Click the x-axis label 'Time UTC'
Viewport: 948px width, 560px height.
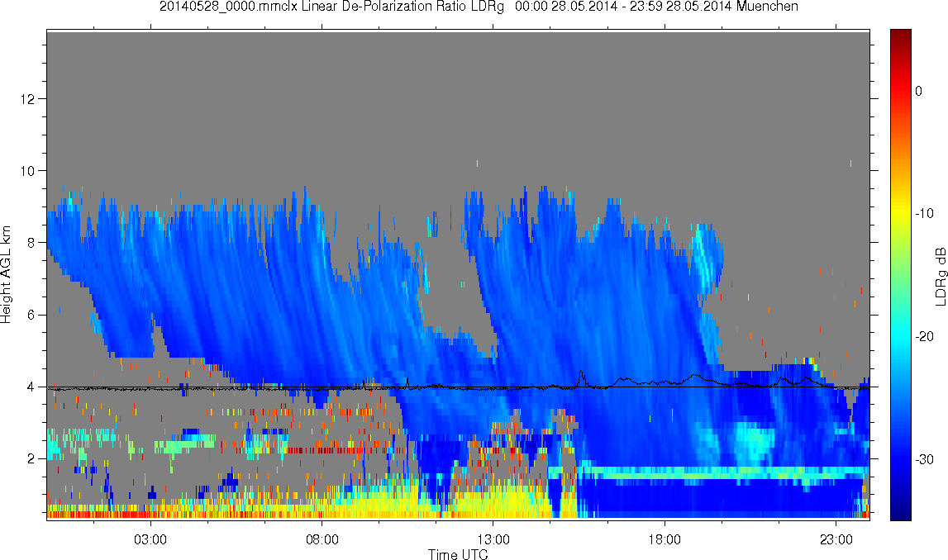(x=458, y=554)
